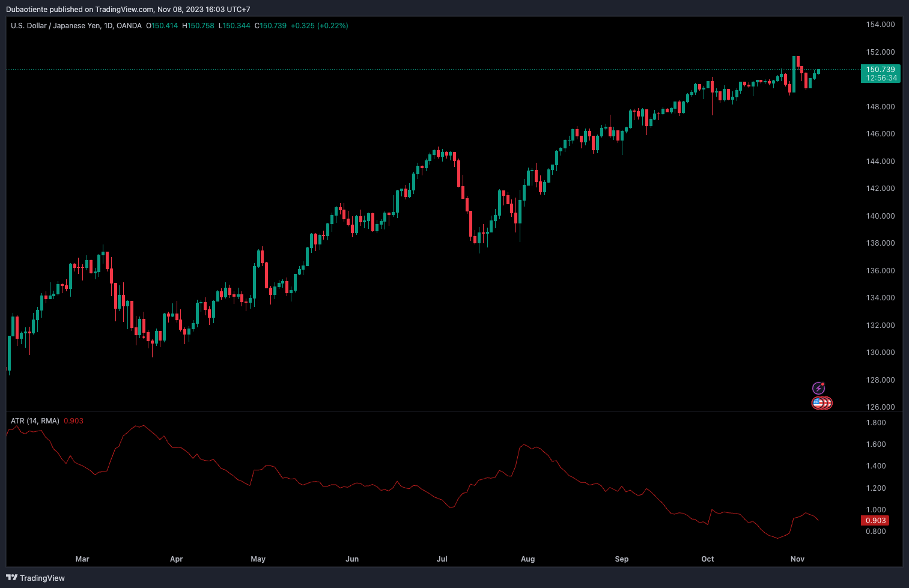Click the opening value O150.414 in the legend
Image resolution: width=909 pixels, height=588 pixels.
tap(162, 26)
